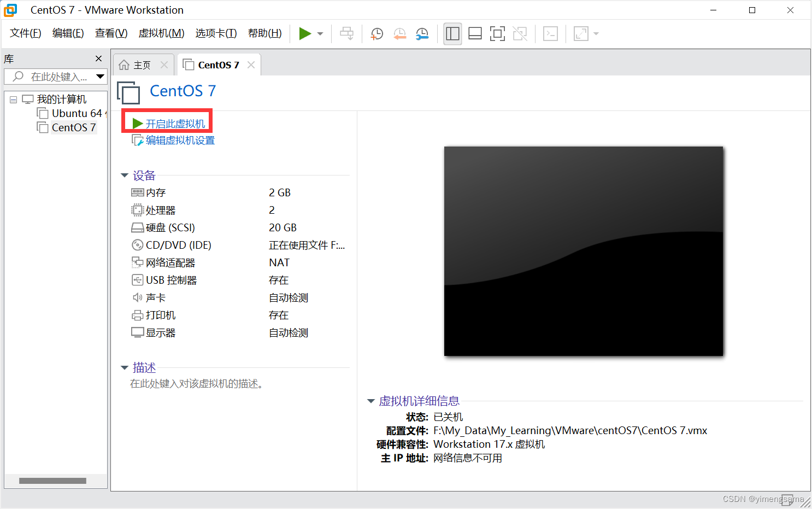The width and height of the screenshot is (812, 509).
Task: Click NAT network adapter value
Action: click(x=279, y=262)
